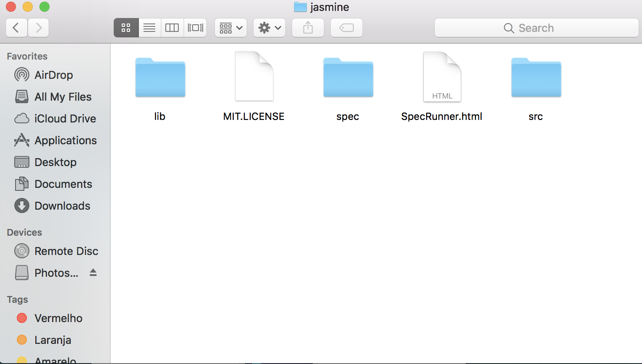Click the AirDrop sidebar icon
The width and height of the screenshot is (642, 364).
click(x=22, y=75)
